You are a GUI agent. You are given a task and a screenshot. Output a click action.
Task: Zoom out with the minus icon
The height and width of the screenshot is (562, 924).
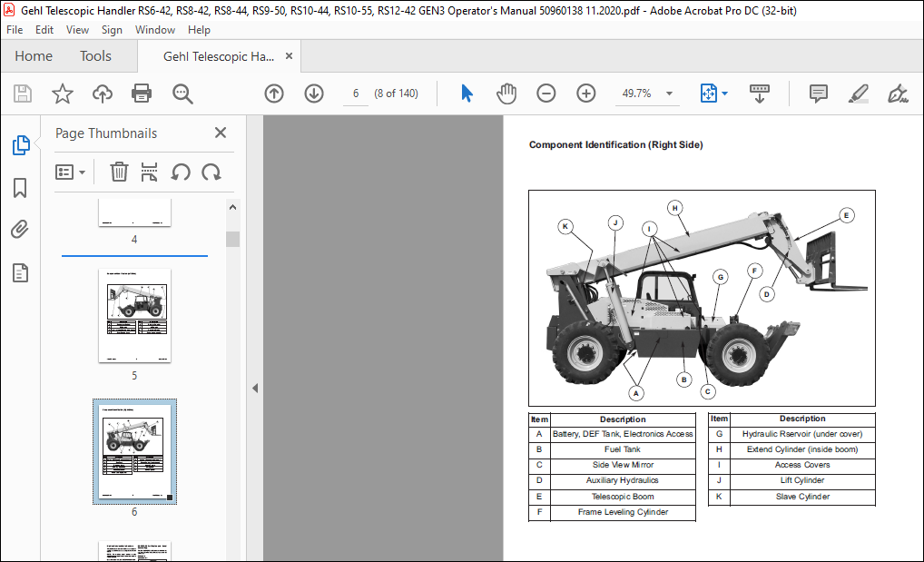point(546,94)
